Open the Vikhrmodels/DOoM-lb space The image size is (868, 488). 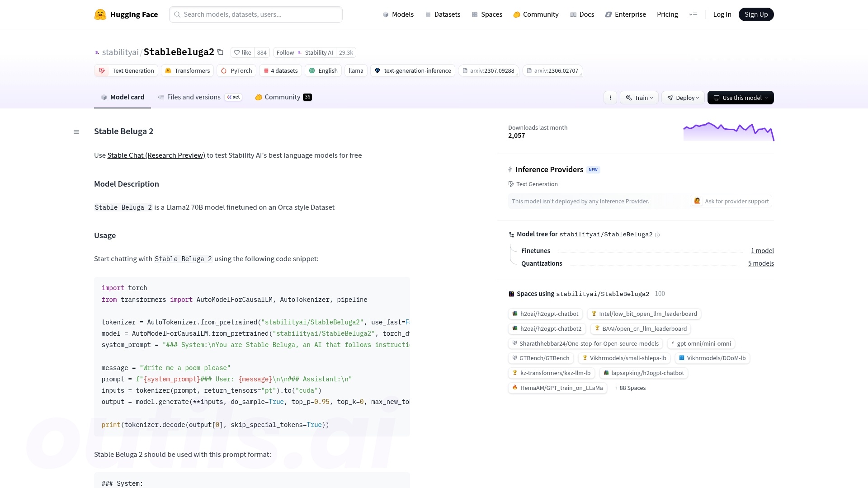click(712, 358)
